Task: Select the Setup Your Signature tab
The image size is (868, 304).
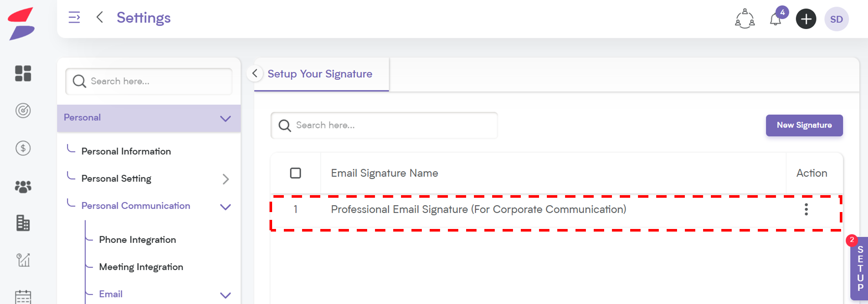Action: point(320,74)
